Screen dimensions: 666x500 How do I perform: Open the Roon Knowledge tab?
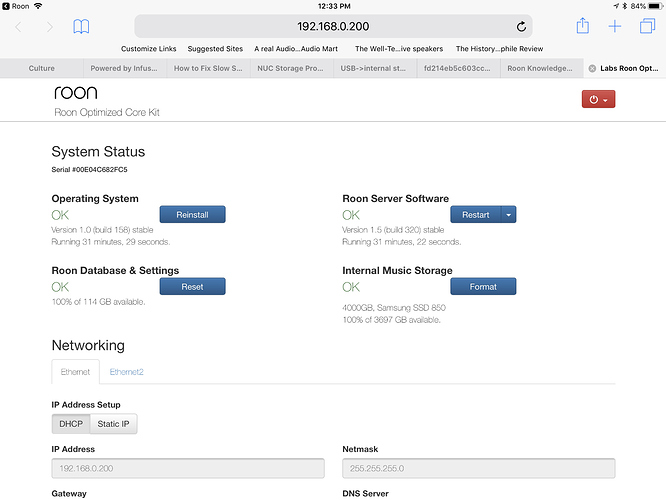pos(540,68)
